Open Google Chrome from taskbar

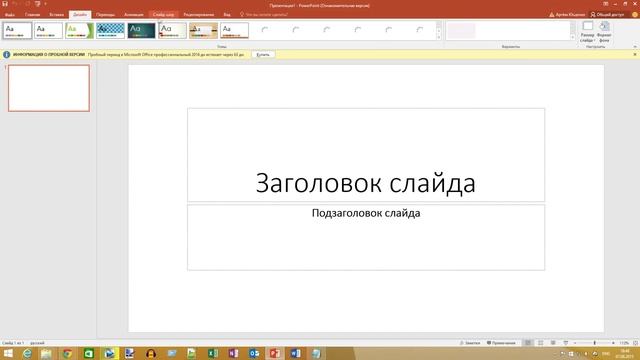(67, 353)
